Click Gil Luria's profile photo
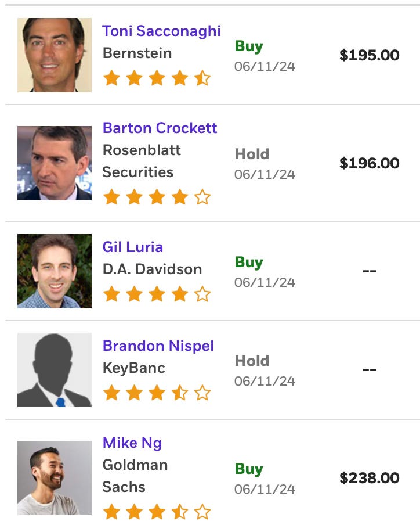 [x=55, y=271]
